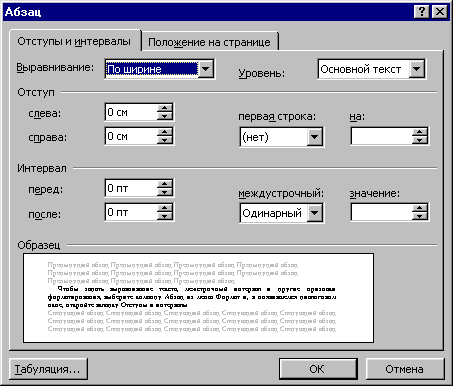This screenshot has height=386, width=453.
Task: Expand the междустрочный dropdown arrow
Action: [314, 213]
